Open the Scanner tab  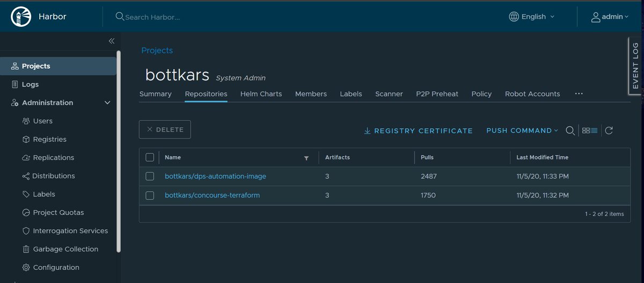tap(389, 93)
